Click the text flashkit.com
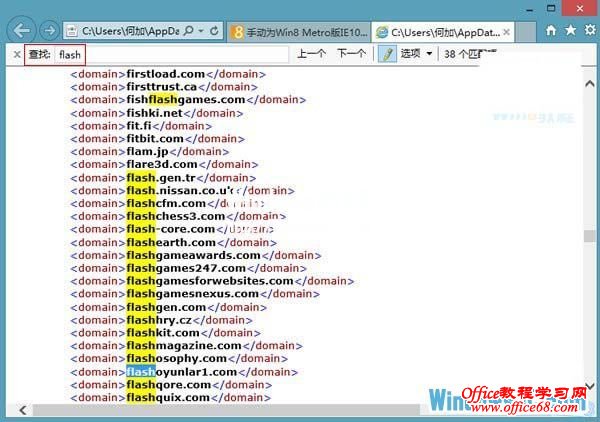This screenshot has width=600, height=422. (x=163, y=333)
